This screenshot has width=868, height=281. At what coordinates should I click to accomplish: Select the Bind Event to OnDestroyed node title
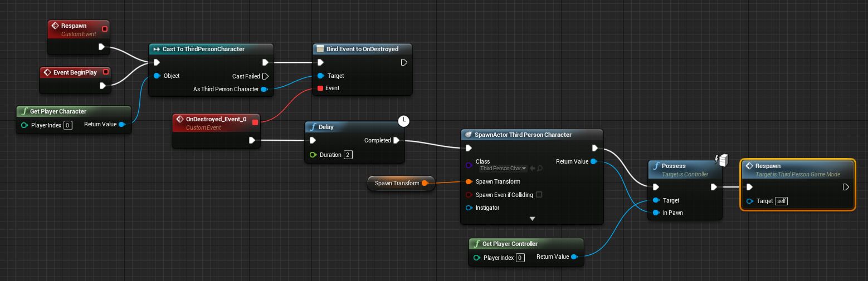point(362,49)
